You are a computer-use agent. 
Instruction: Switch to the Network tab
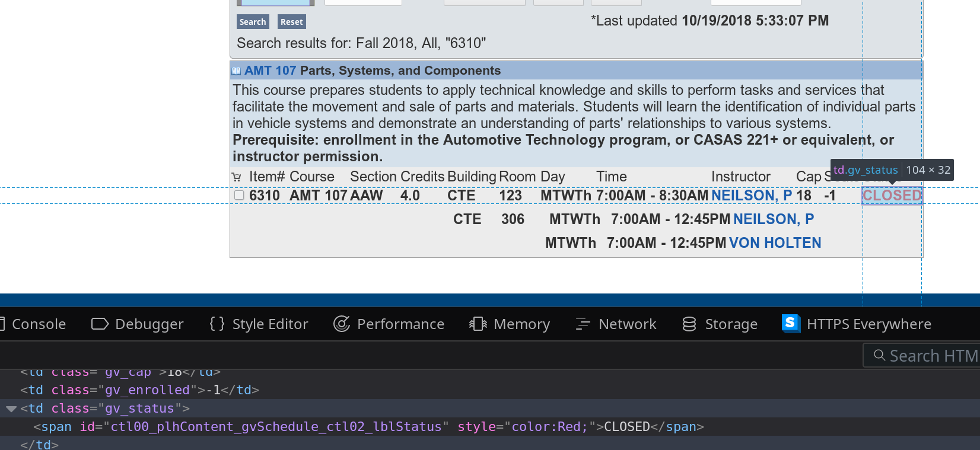tap(627, 324)
